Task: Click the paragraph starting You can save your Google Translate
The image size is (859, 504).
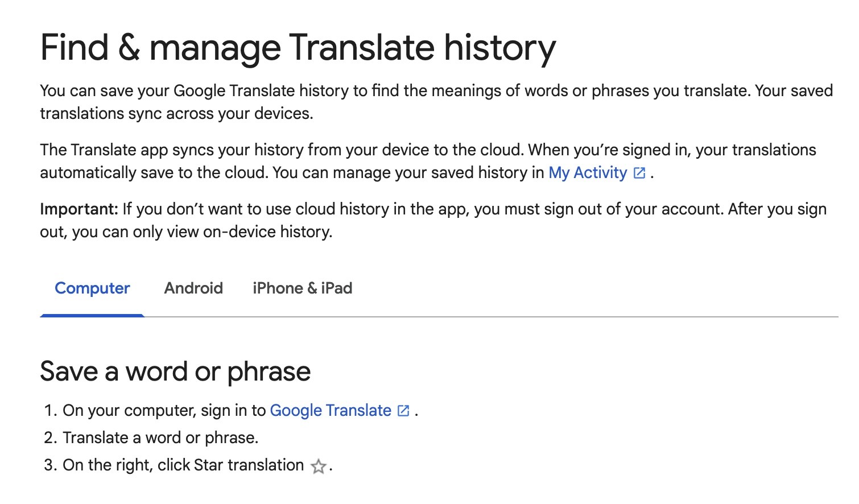Action: [x=436, y=102]
